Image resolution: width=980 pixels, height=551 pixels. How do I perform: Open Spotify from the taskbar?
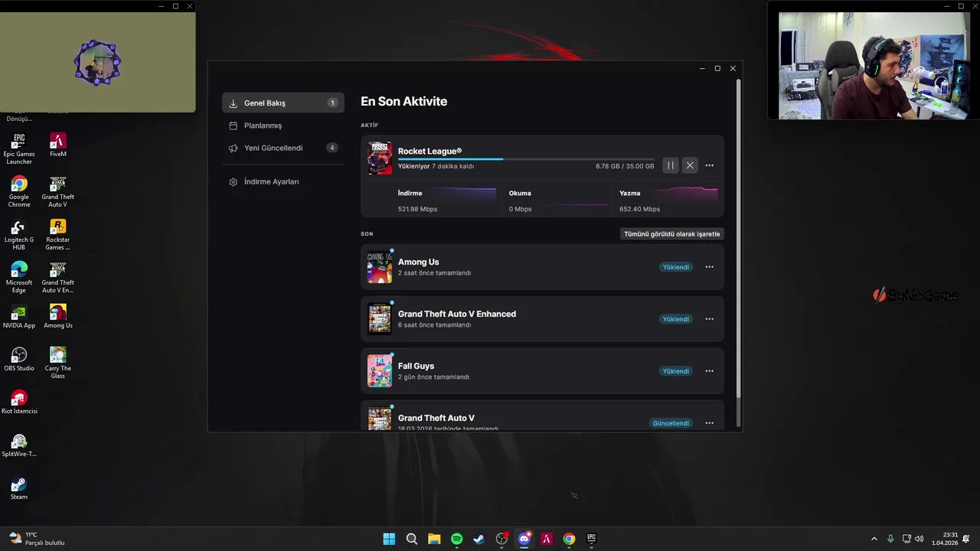(x=456, y=539)
